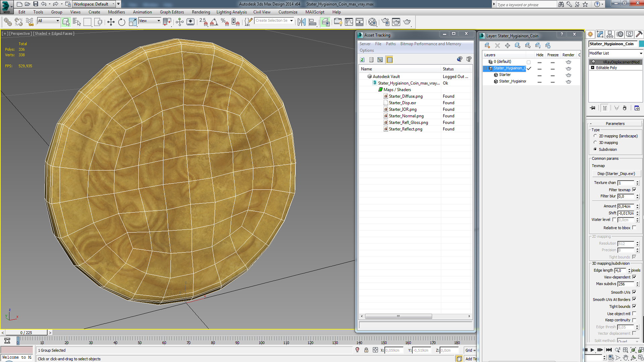Increase Amount value with spinner
This screenshot has height=362, width=644.
[637, 205]
